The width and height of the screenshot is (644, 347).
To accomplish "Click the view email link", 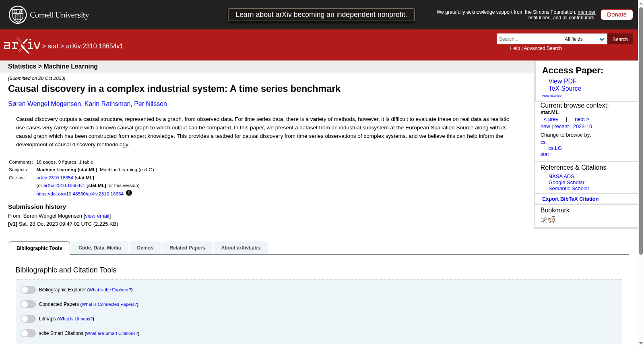I will pyautogui.click(x=97, y=216).
